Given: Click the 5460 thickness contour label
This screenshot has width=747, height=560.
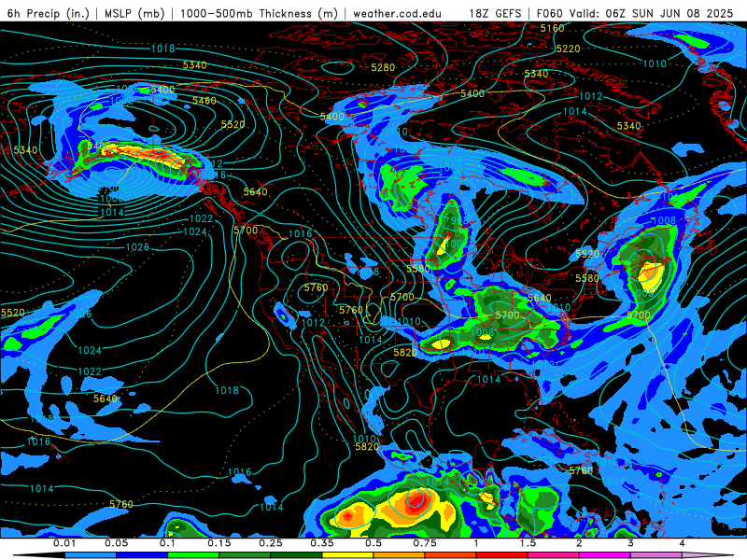Looking at the screenshot, I should [x=204, y=101].
